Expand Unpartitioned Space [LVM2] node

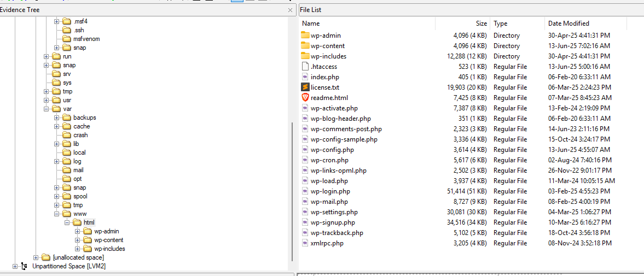[15, 266]
